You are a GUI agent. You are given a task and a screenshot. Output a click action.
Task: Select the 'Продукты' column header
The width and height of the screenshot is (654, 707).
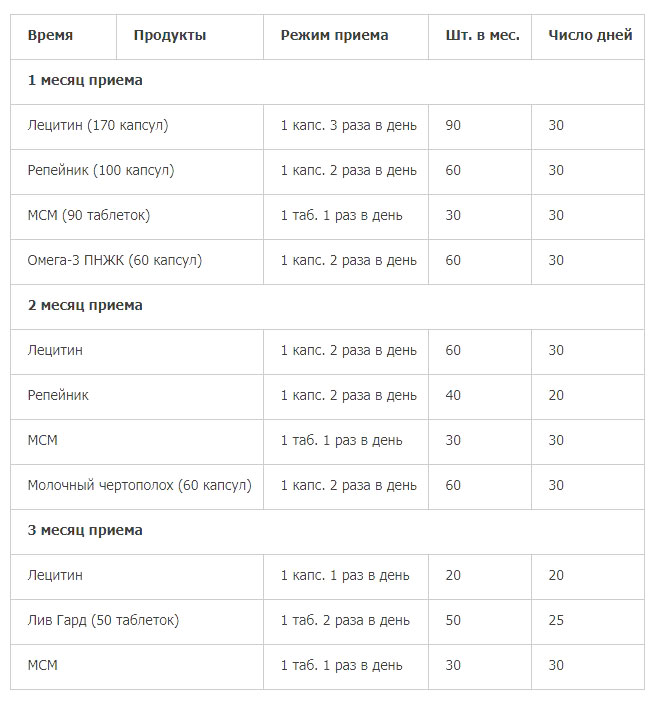[190, 37]
